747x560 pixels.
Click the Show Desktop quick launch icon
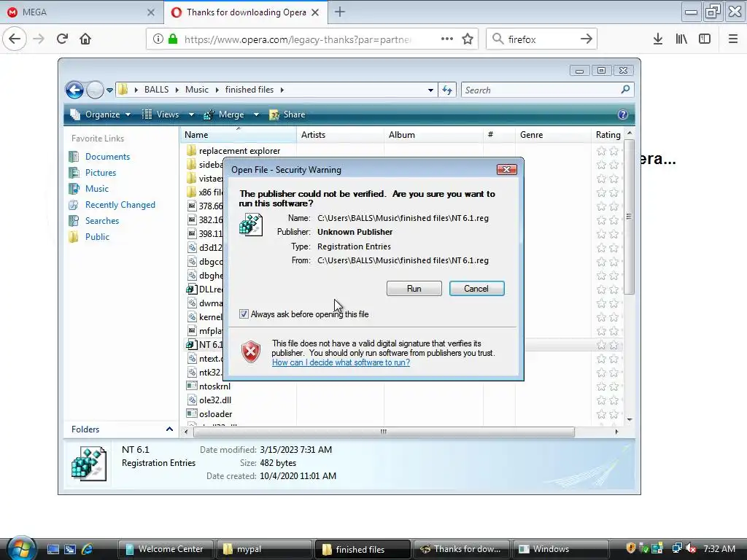[53, 549]
